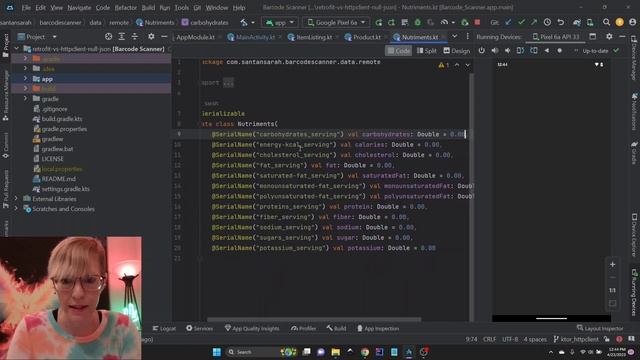The height and width of the screenshot is (360, 640).
Task: Switch editor to Design view
Action: pyautogui.click(x=457, y=51)
